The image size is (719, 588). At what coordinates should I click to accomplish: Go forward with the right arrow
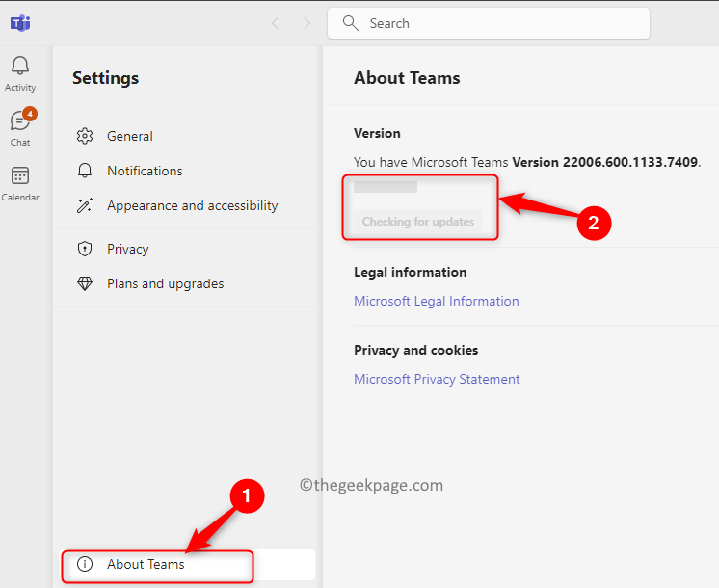pyautogui.click(x=306, y=23)
